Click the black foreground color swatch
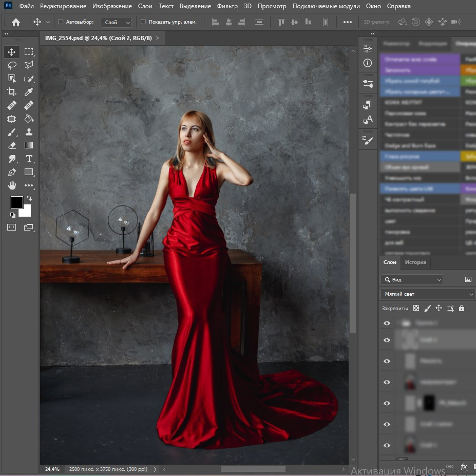 pyautogui.click(x=16, y=202)
